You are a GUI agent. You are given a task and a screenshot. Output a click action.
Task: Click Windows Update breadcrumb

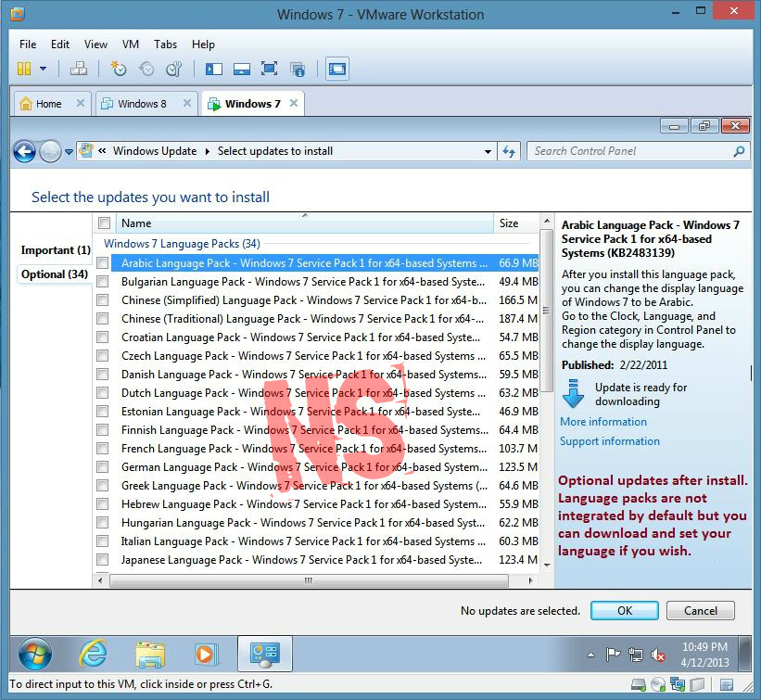click(155, 151)
